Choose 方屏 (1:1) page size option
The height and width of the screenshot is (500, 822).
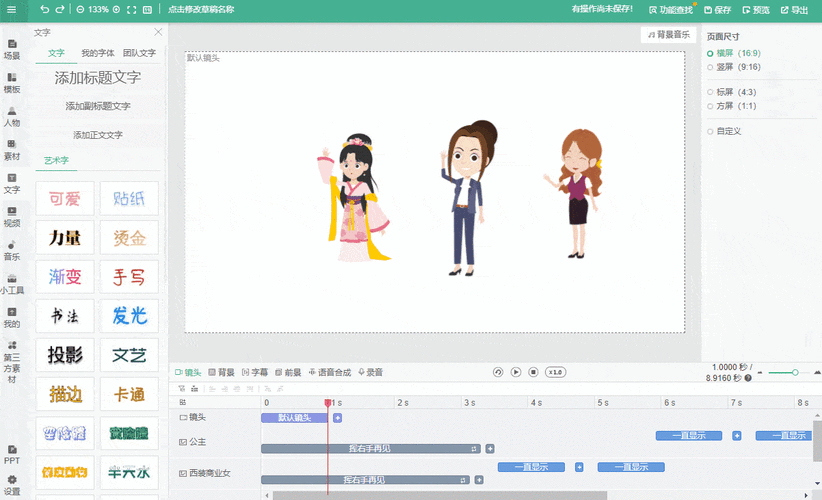[x=731, y=106]
